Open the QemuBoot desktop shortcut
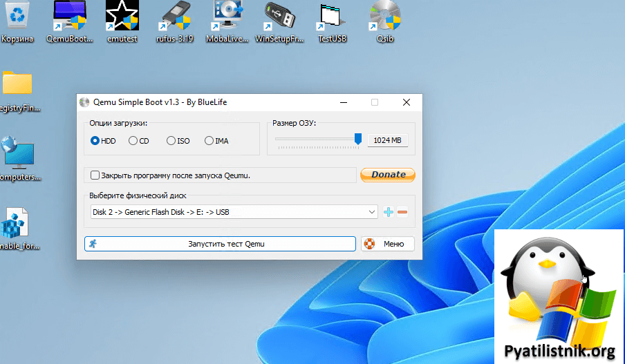The image size is (625, 364). pos(70,17)
